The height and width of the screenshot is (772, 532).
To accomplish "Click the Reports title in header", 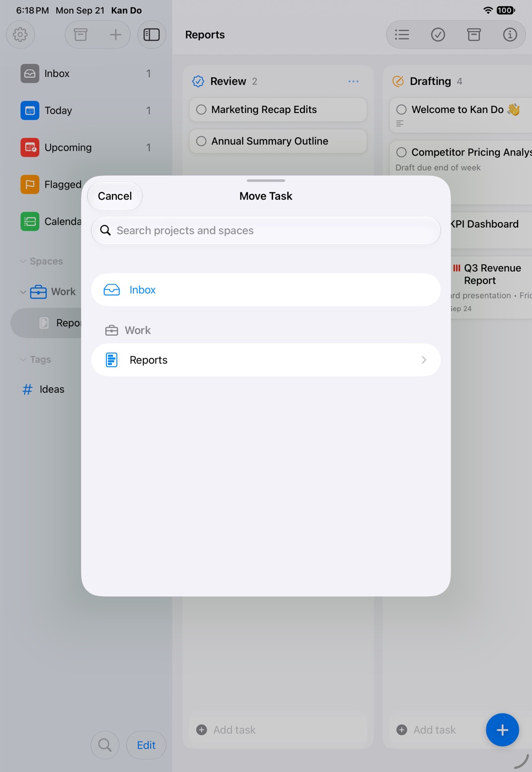I will [205, 35].
